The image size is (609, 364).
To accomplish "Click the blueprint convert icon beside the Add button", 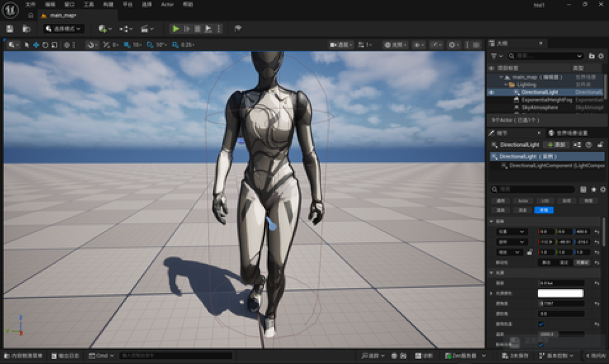I will [x=577, y=145].
